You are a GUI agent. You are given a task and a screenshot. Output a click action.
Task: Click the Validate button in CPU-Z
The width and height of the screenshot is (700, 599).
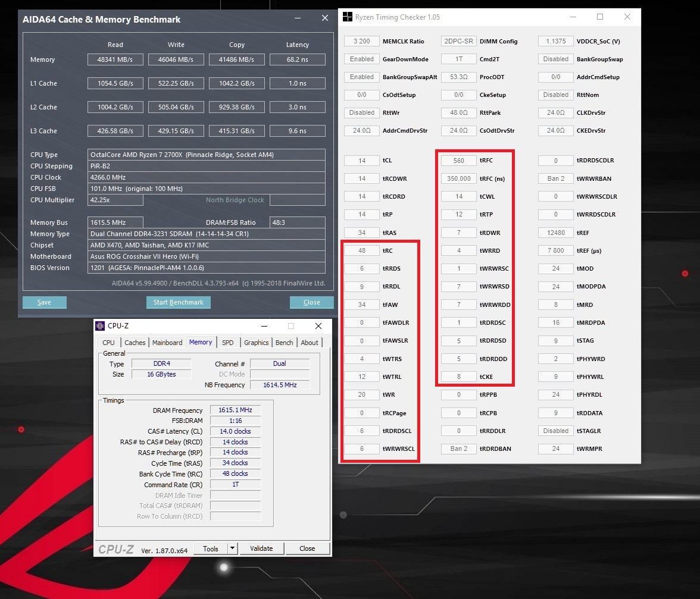click(x=262, y=548)
